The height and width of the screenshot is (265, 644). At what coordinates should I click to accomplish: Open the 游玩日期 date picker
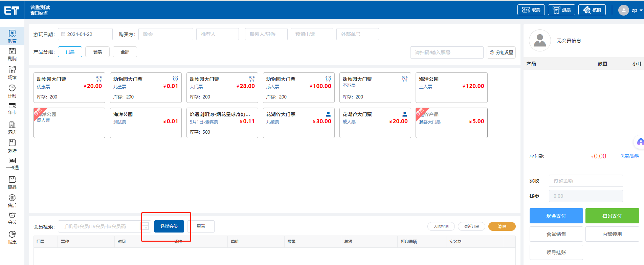click(85, 34)
